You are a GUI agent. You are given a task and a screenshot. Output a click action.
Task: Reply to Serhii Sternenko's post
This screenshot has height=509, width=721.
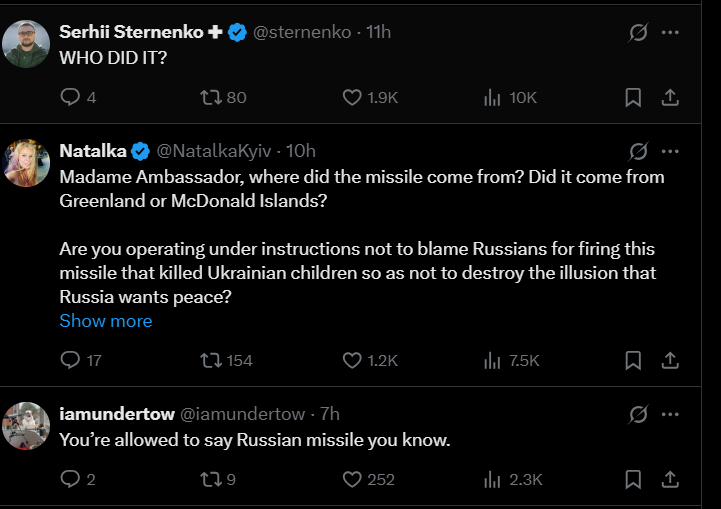click(70, 97)
